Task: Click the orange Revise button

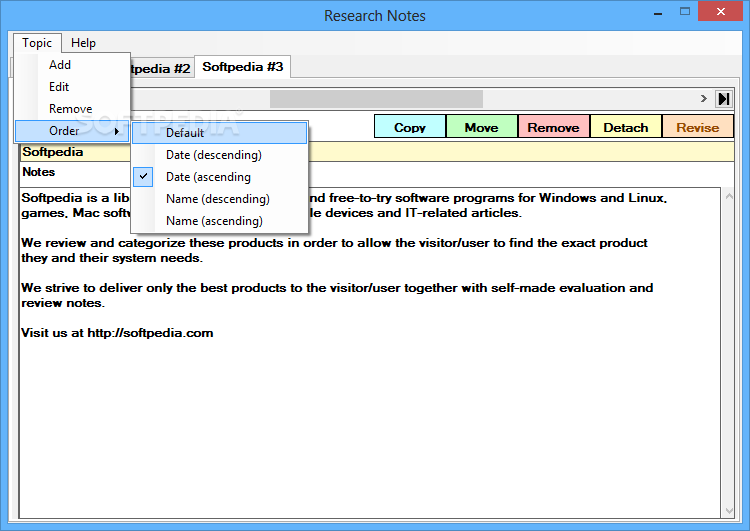Action: 698,128
